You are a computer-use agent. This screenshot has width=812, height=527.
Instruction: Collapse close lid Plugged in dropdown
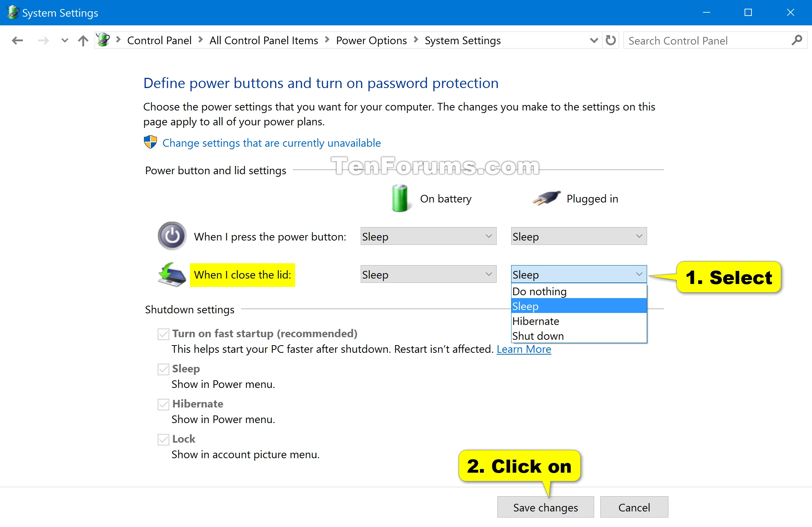tap(579, 274)
